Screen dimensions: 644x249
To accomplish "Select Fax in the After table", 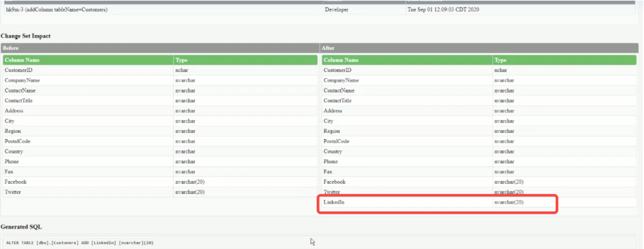I will pos(328,171).
